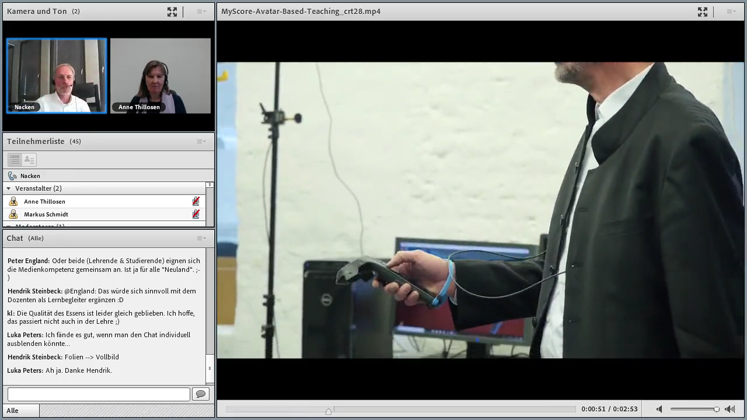The width and height of the screenshot is (747, 420).
Task: Switch attendee list to status view
Action: coord(29,160)
